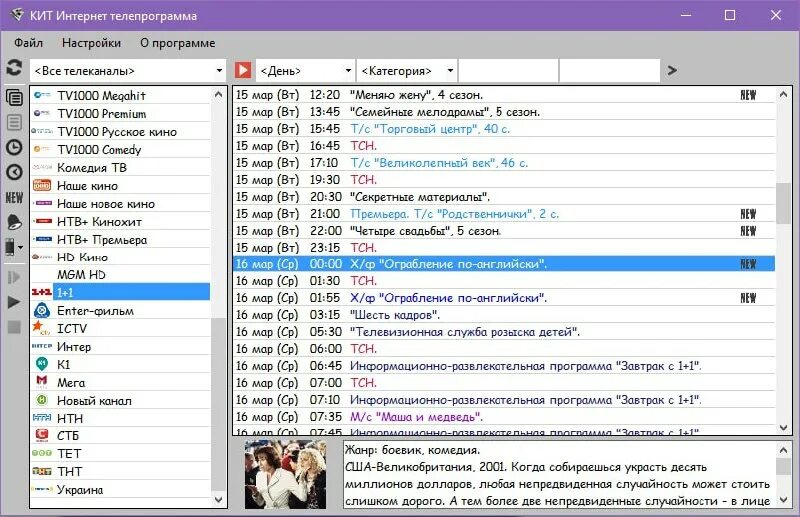
Task: Click up arrow of channel list scrollbar
Action: click(x=218, y=94)
